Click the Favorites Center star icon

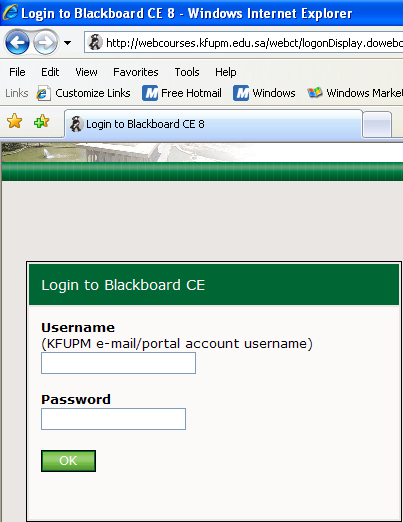15,121
